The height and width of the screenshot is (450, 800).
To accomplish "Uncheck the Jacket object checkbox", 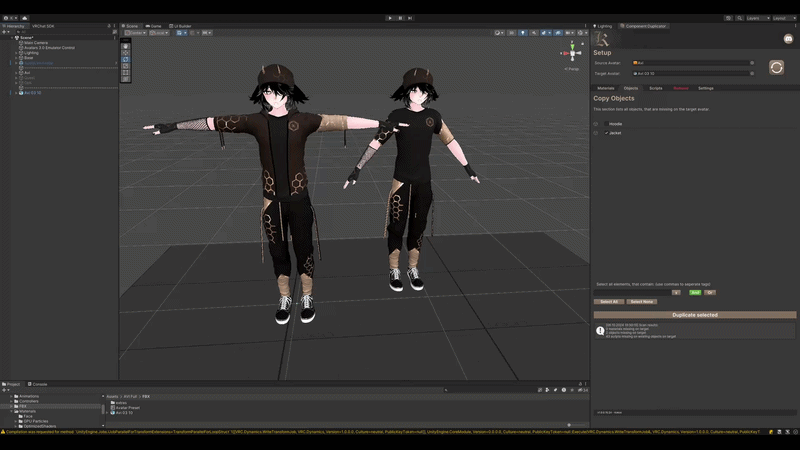I will click(606, 133).
